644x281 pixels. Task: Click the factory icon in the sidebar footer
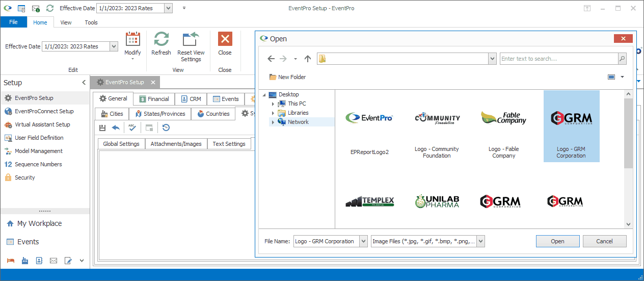point(24,261)
